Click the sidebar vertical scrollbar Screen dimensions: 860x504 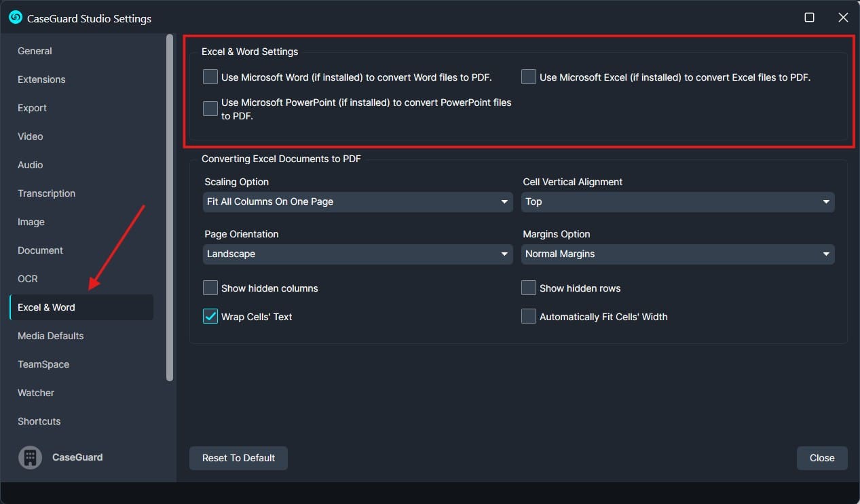170,203
